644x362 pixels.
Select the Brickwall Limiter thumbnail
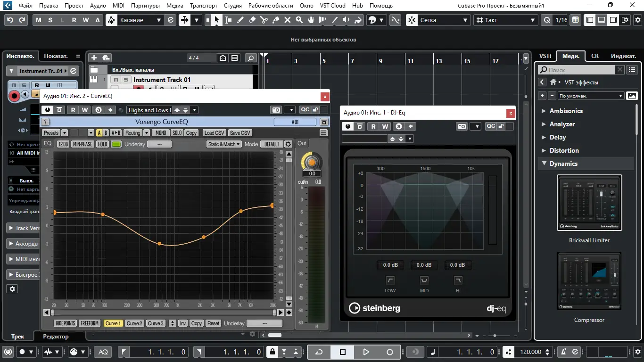point(589,203)
